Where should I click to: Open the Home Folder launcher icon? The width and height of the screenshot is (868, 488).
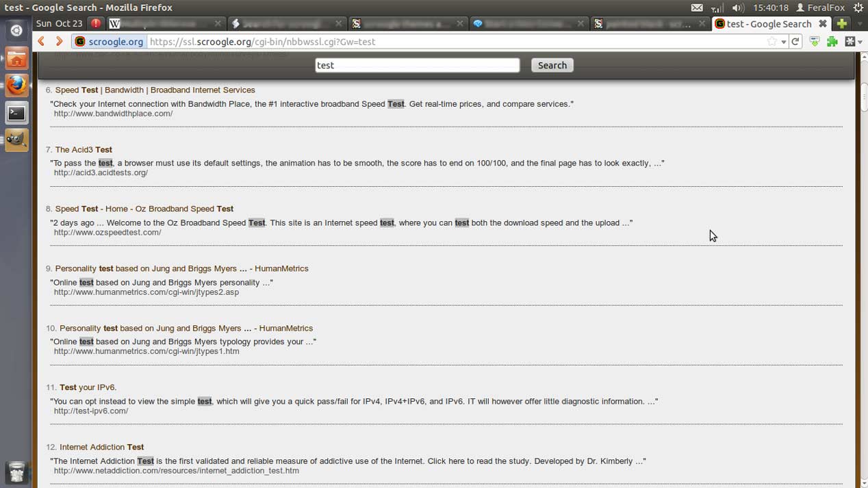16,58
